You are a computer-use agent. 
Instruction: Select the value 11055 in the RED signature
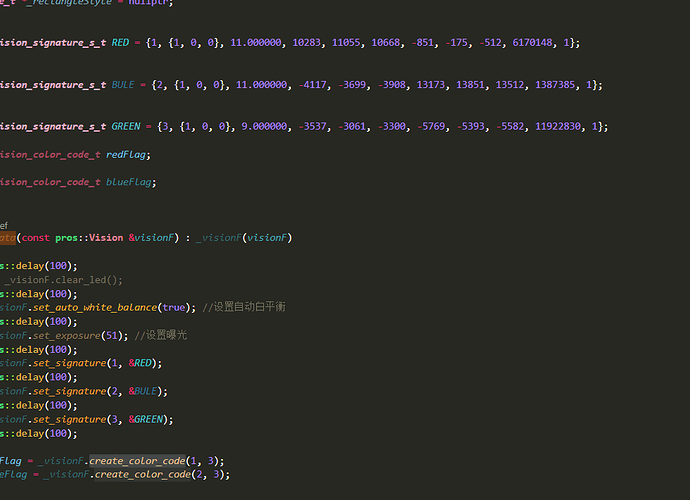tap(346, 43)
